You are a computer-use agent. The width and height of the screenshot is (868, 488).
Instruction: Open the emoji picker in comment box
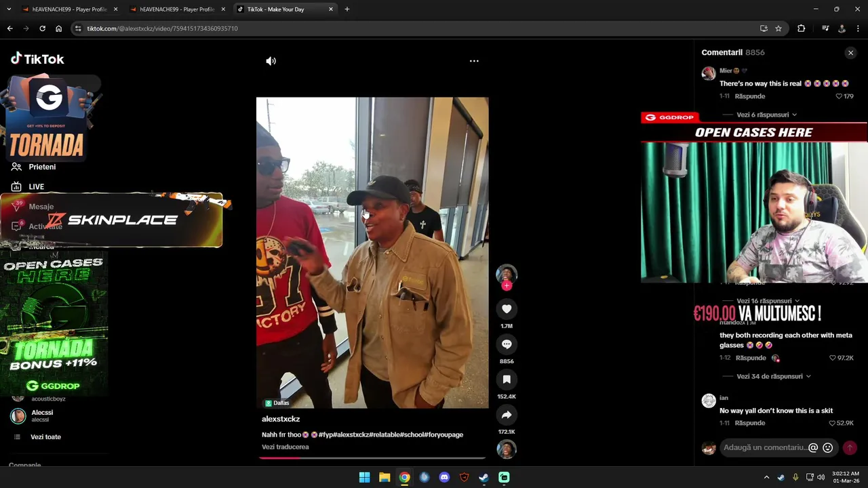click(827, 447)
